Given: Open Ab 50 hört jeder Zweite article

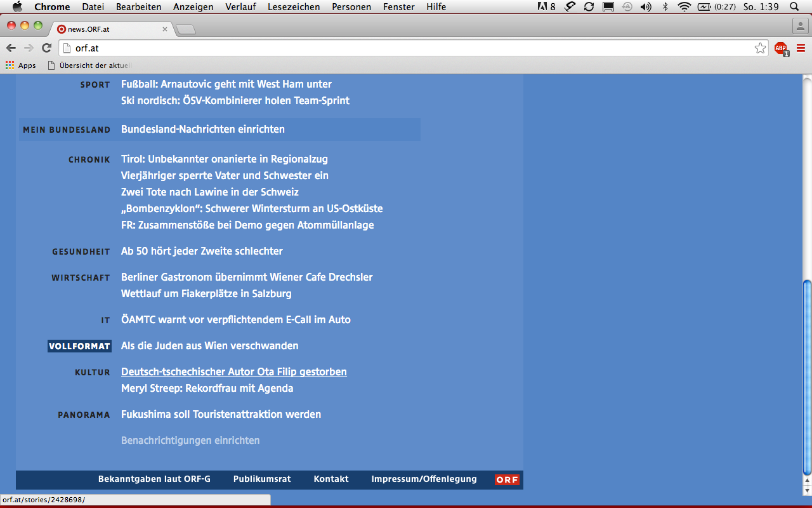Looking at the screenshot, I should (x=202, y=251).
